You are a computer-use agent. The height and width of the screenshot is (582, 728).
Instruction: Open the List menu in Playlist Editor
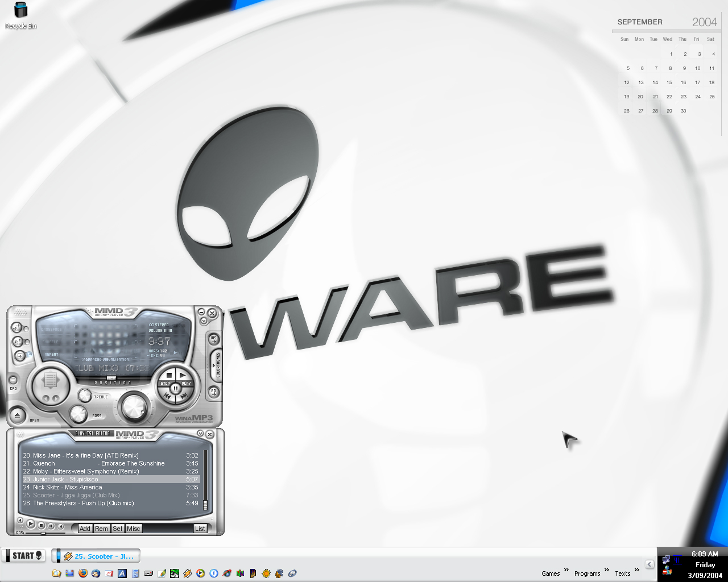click(x=200, y=529)
